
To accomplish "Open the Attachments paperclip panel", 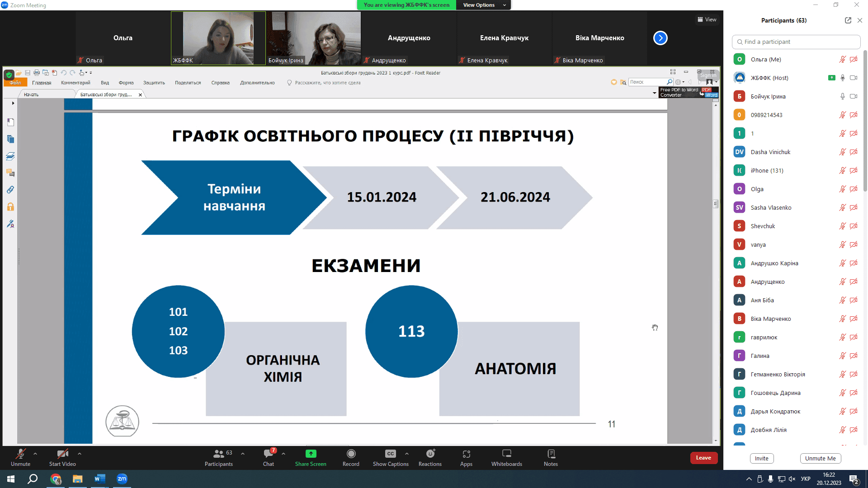I will pos(11,190).
